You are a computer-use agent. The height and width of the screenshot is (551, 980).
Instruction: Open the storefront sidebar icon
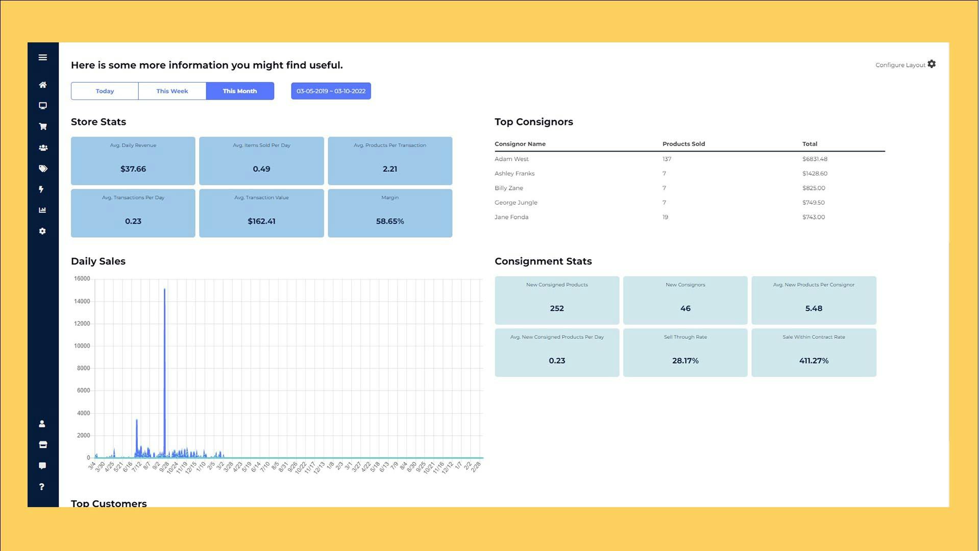(x=43, y=445)
